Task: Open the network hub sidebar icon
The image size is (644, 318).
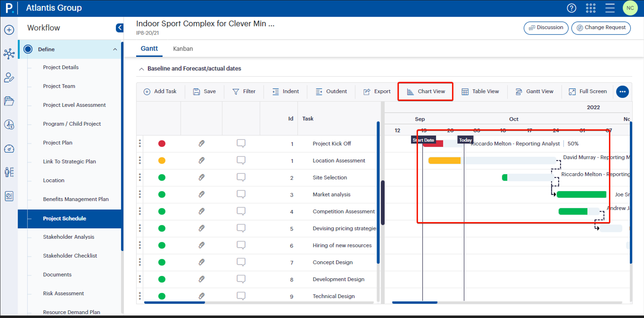Action: [9, 53]
